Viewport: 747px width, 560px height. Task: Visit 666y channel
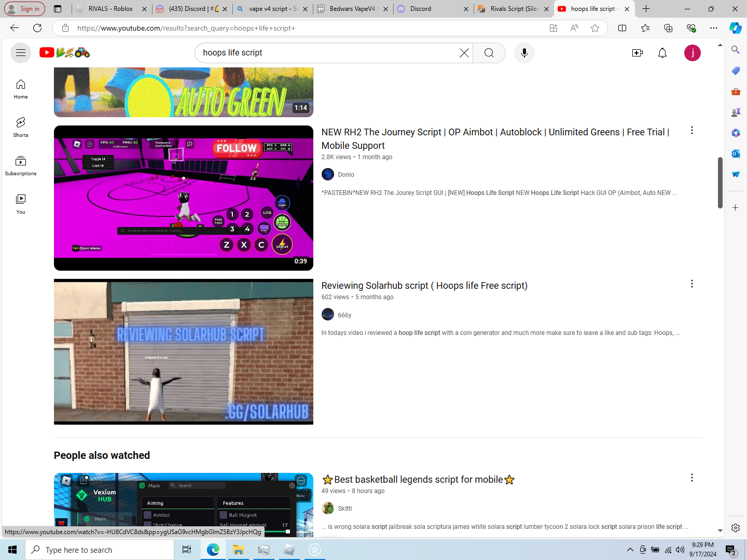click(344, 315)
